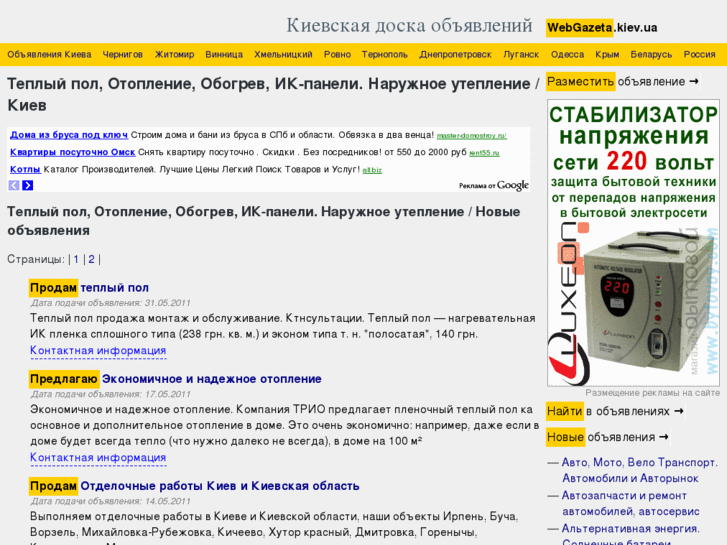Select Беларусь in the yellow menu
Image resolution: width=727 pixels, height=545 pixels.
pos(651,54)
